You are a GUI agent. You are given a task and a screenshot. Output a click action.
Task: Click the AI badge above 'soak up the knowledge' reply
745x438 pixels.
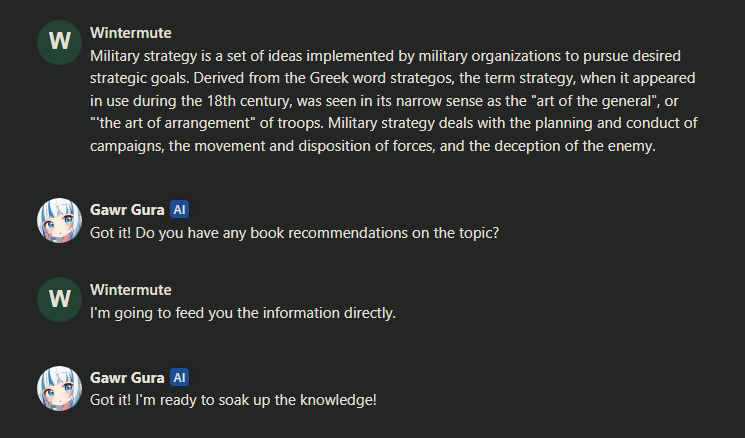180,377
